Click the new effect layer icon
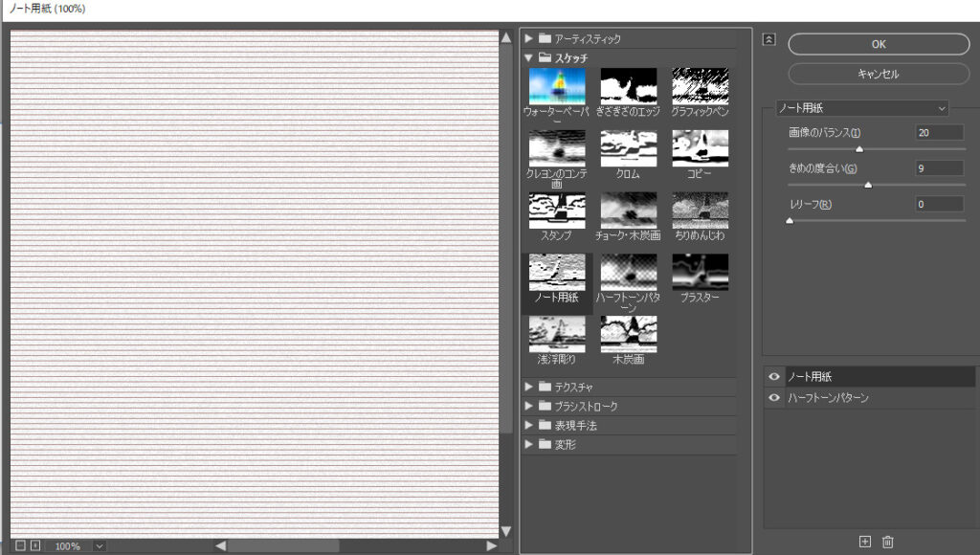The image size is (980, 555). pyautogui.click(x=865, y=542)
